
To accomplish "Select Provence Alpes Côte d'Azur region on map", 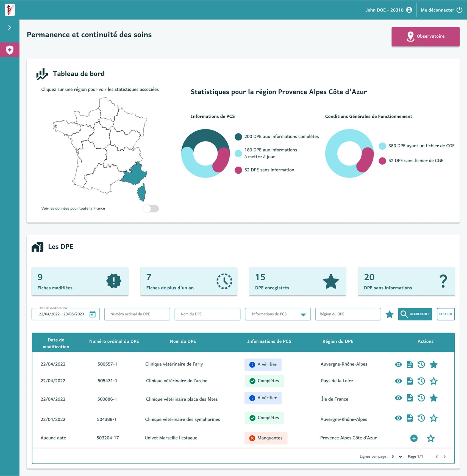I will tap(134, 174).
